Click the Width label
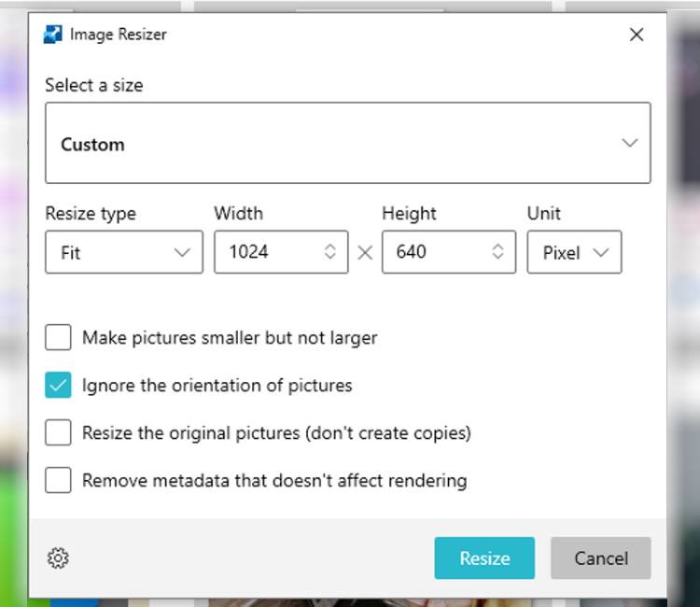This screenshot has height=607, width=700. click(239, 213)
